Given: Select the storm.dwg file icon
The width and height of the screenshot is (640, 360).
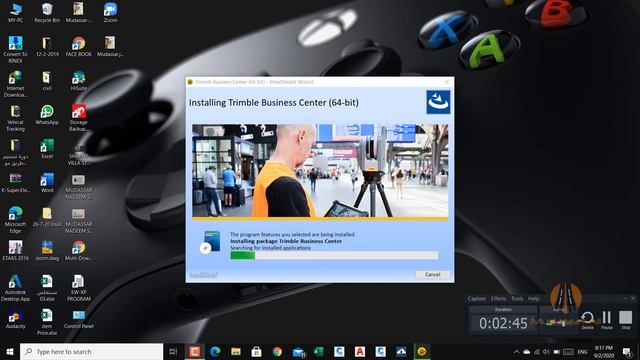Looking at the screenshot, I should pos(47,251).
